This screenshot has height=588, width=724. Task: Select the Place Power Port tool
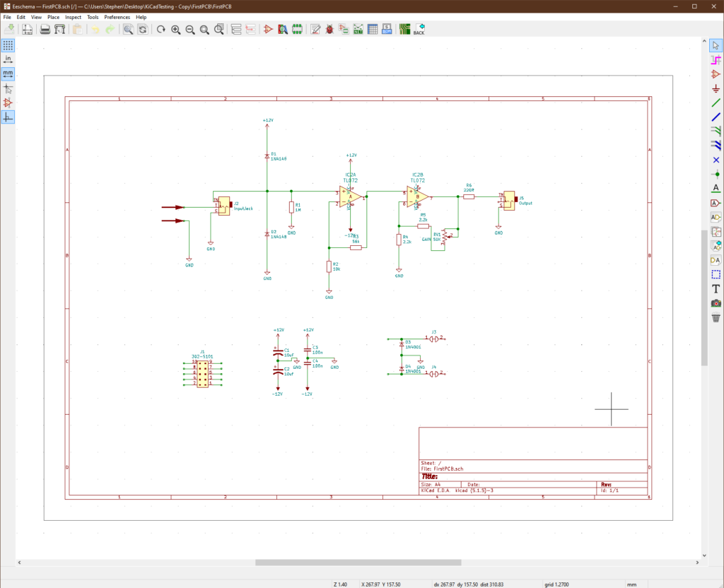click(x=716, y=88)
